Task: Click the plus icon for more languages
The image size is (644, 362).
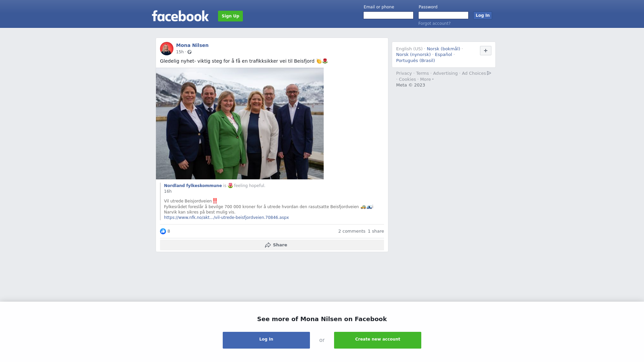Action: click(486, 51)
